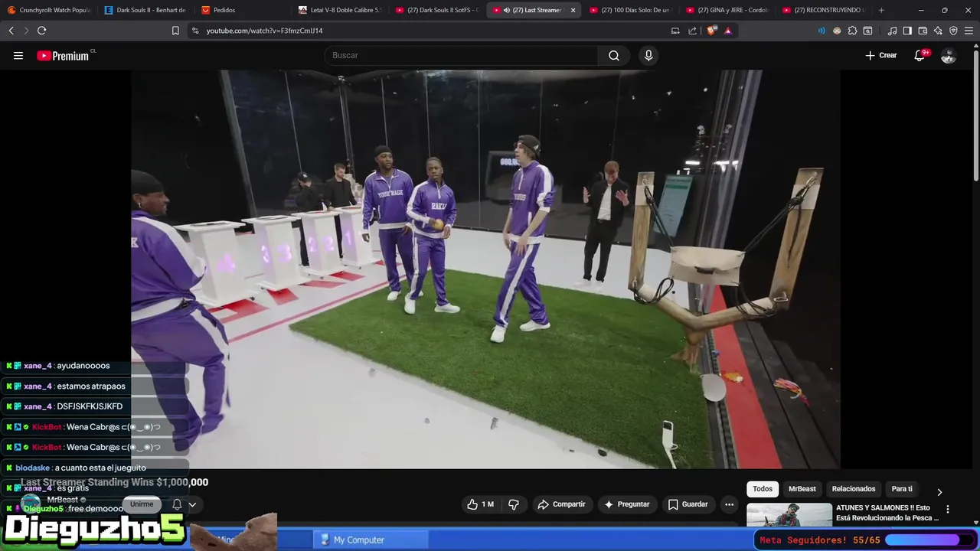Share this page via address bar icon
The image size is (980, 551).
click(x=693, y=31)
